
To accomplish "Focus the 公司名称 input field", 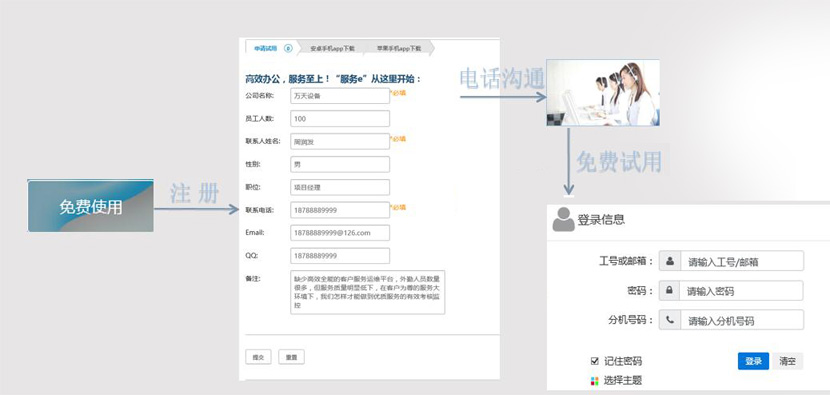I will (x=340, y=96).
